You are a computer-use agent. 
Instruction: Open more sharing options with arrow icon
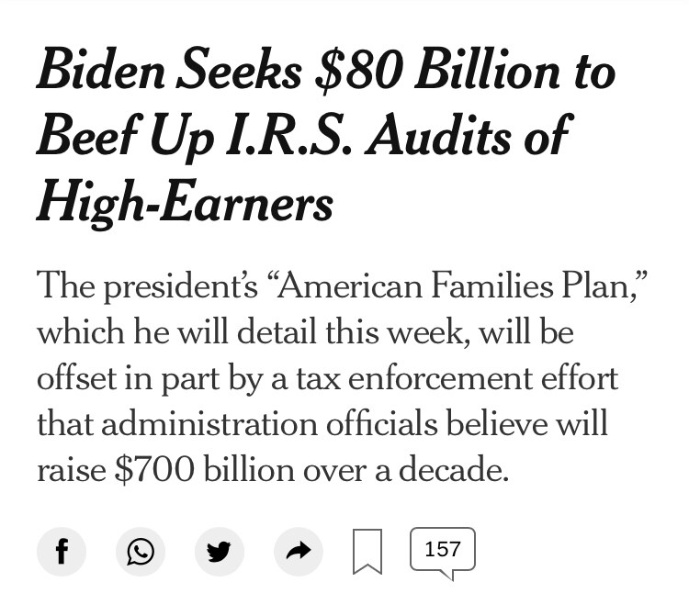[x=299, y=552]
